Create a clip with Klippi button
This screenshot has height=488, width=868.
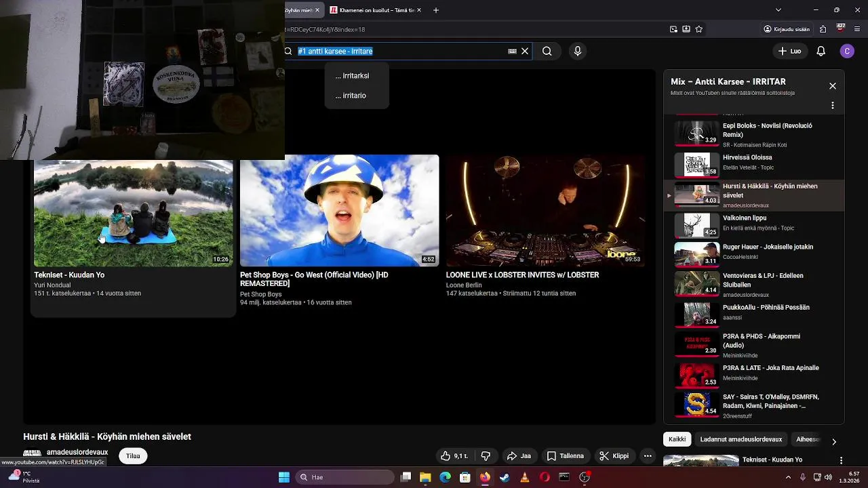point(614,456)
